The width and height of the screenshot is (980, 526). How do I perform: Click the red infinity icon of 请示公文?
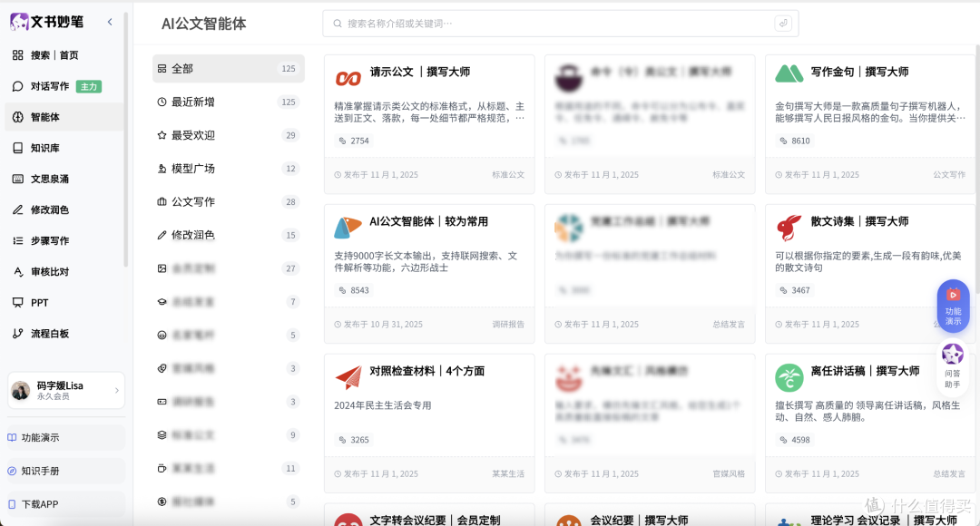tap(348, 78)
